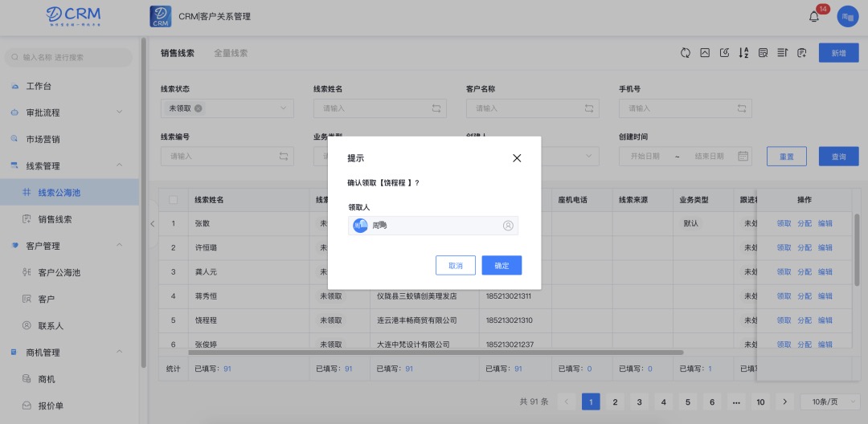The image size is (868, 424).
Task: Open the notification bell
Action: point(814,17)
